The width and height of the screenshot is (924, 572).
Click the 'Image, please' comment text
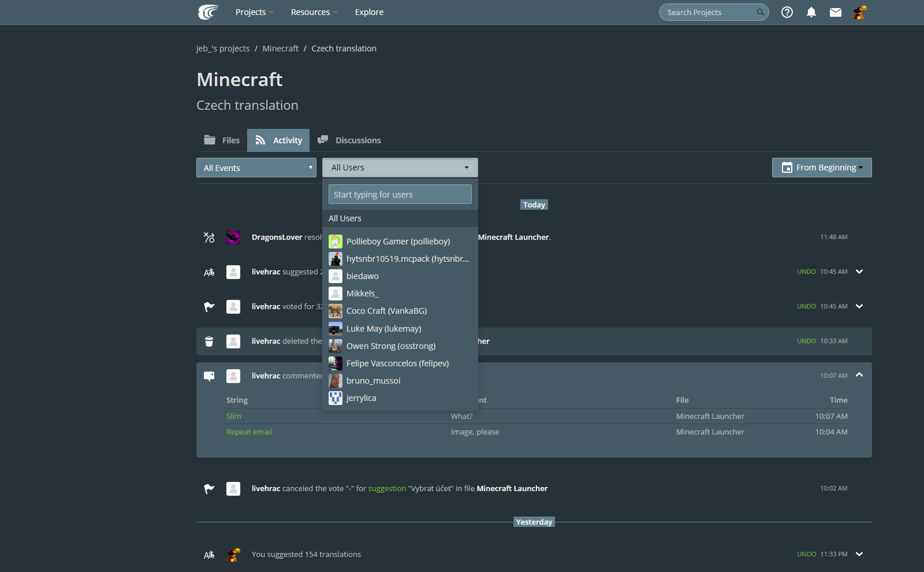click(x=475, y=432)
